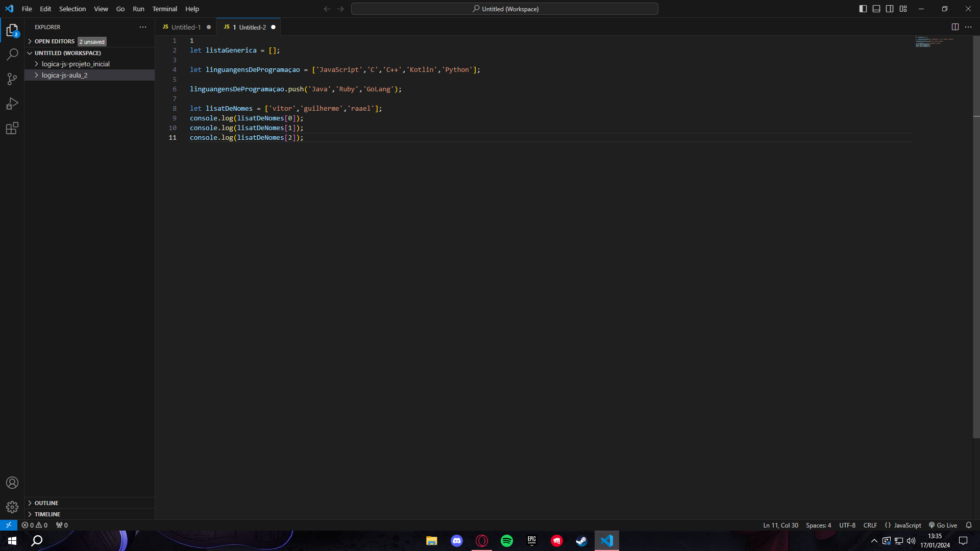The height and width of the screenshot is (551, 980).
Task: Click the Run and Debug icon
Action: 13,104
